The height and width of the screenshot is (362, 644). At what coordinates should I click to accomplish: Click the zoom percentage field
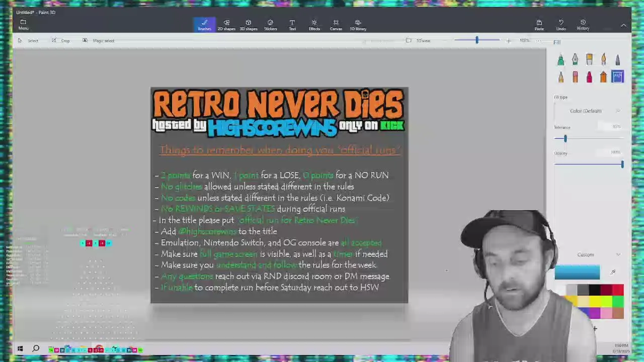point(525,41)
